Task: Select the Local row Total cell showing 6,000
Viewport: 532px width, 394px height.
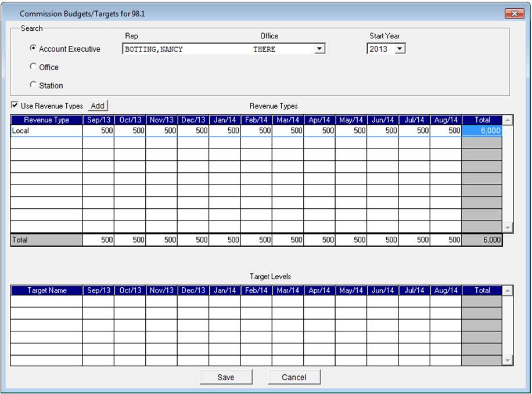Action: pyautogui.click(x=481, y=131)
